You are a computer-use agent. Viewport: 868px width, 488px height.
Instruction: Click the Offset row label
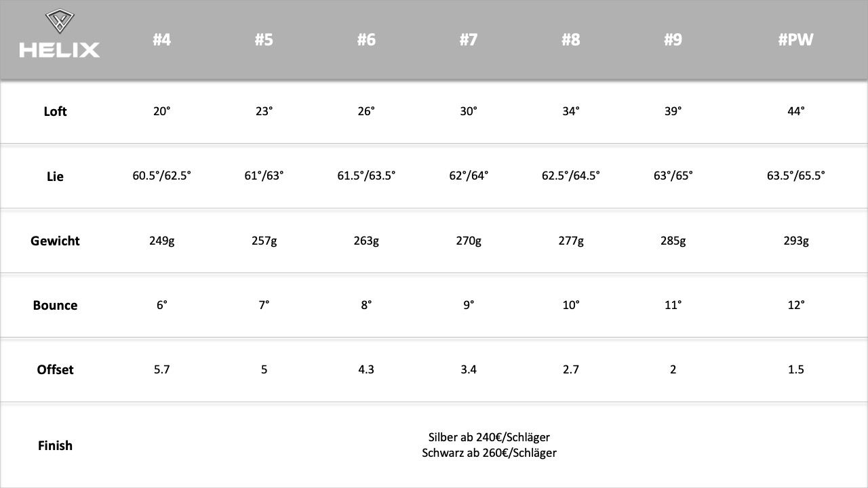tap(55, 369)
